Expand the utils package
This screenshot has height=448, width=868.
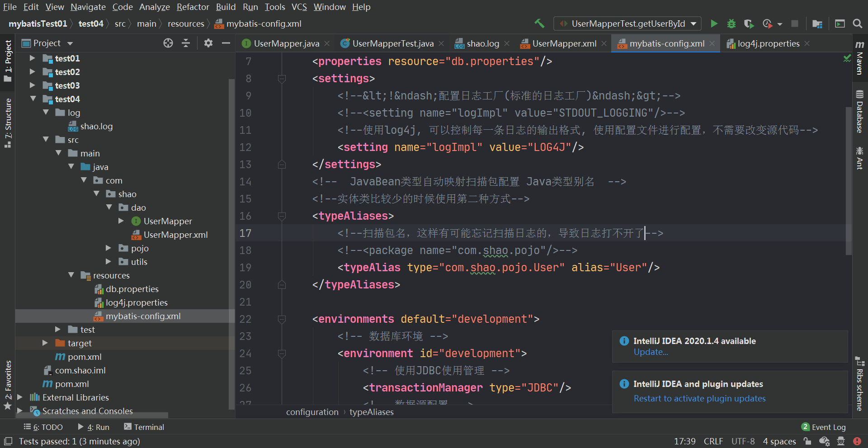tap(108, 262)
